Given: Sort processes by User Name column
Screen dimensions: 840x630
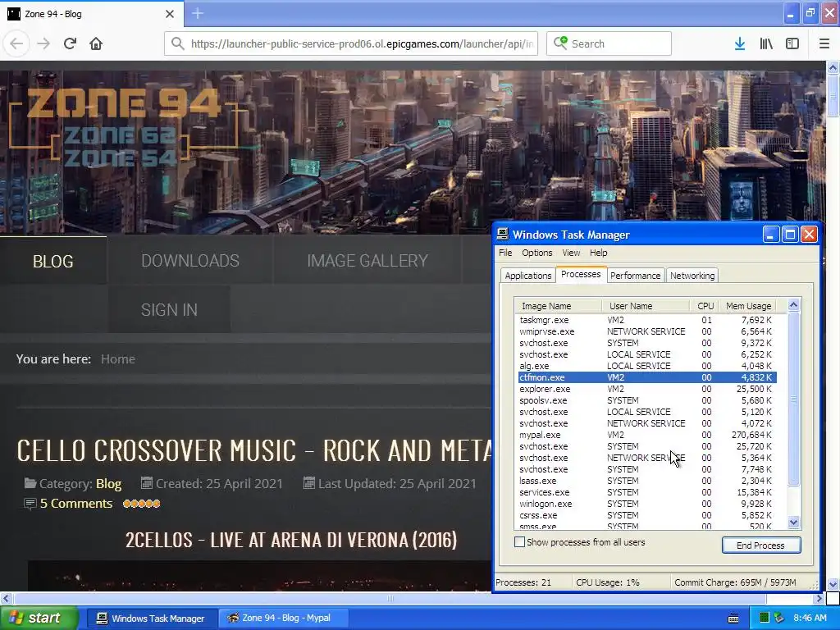Looking at the screenshot, I should (646, 306).
